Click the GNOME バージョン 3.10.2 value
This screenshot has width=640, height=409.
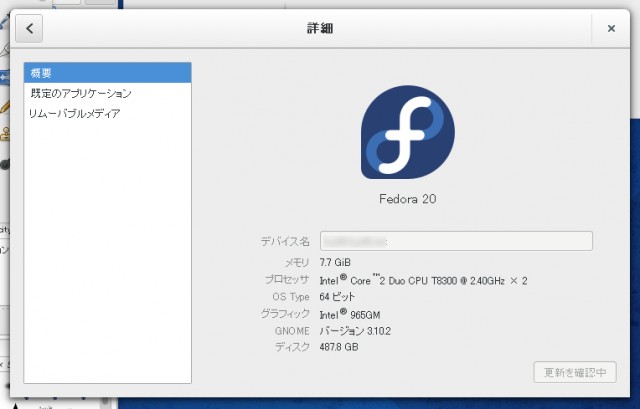click(355, 331)
